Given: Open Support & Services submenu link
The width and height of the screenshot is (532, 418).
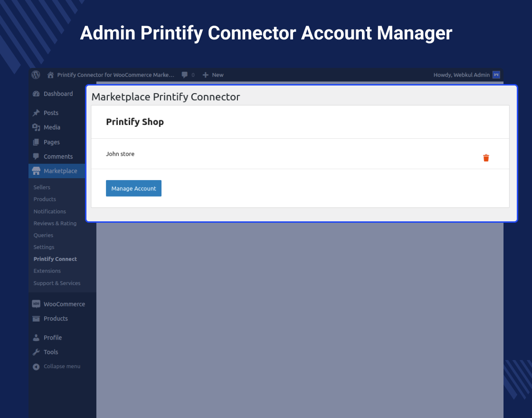Looking at the screenshot, I should tap(57, 283).
